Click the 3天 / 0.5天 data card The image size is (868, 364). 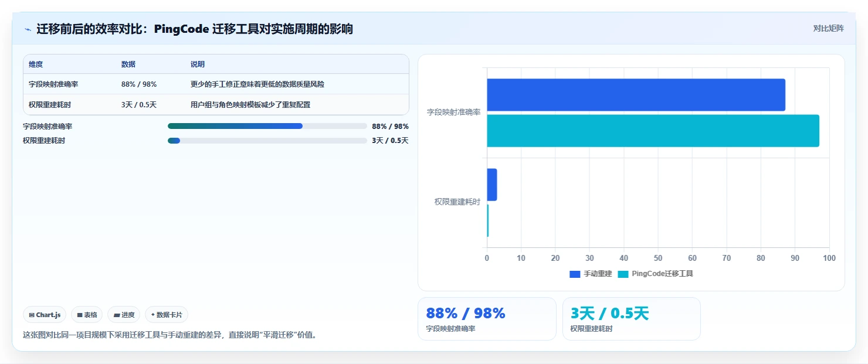tap(632, 319)
